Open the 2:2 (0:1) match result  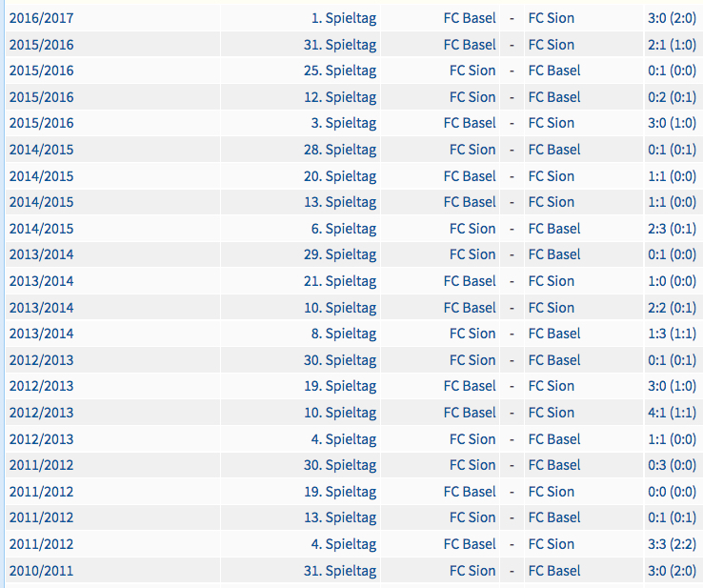coord(672,308)
